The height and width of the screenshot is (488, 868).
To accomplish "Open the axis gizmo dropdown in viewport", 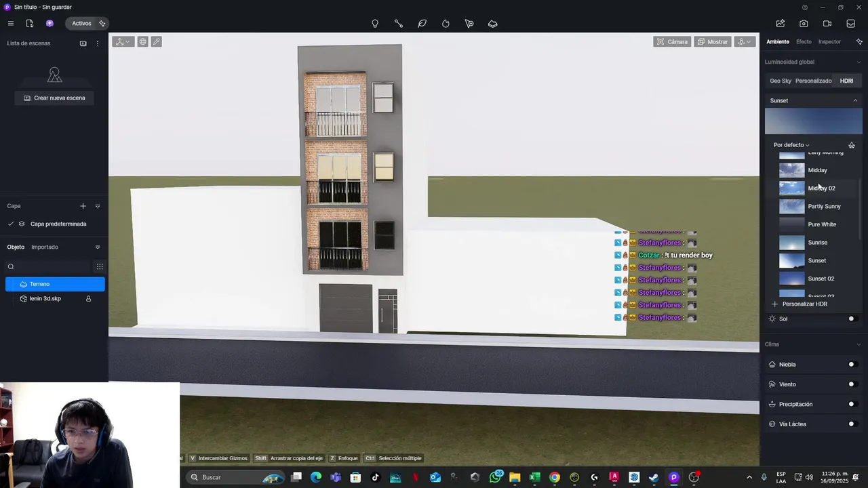I will 123,41.
